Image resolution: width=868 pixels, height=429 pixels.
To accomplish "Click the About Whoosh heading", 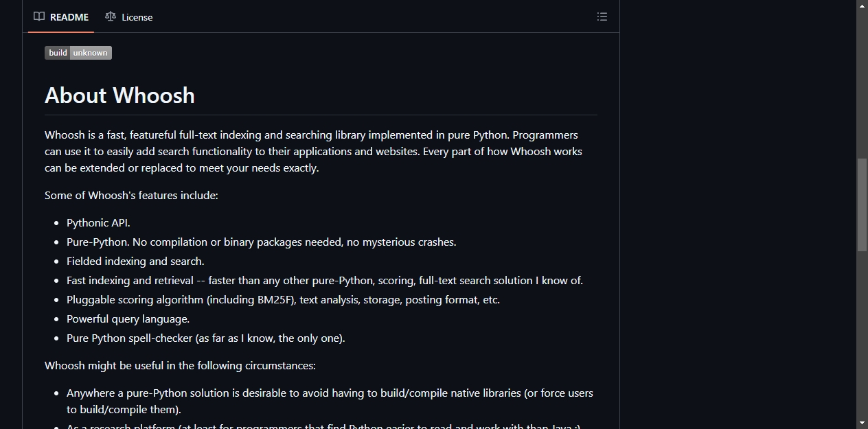I will point(119,95).
